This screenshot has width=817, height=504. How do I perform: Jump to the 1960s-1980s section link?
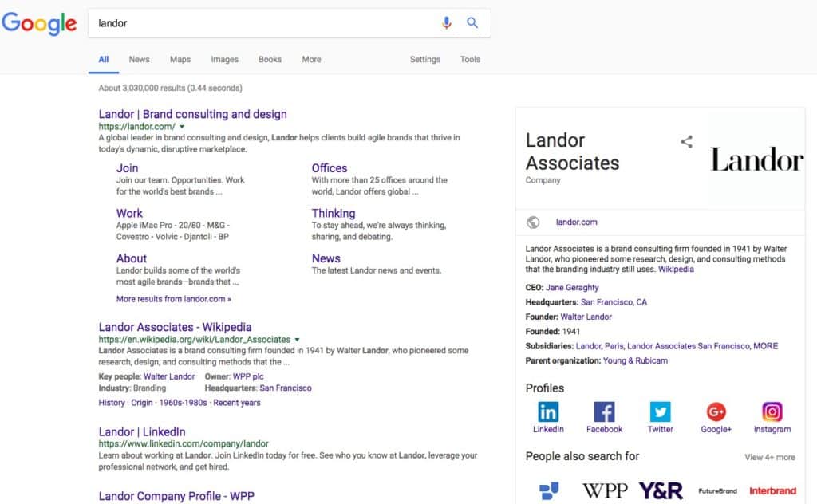point(183,403)
